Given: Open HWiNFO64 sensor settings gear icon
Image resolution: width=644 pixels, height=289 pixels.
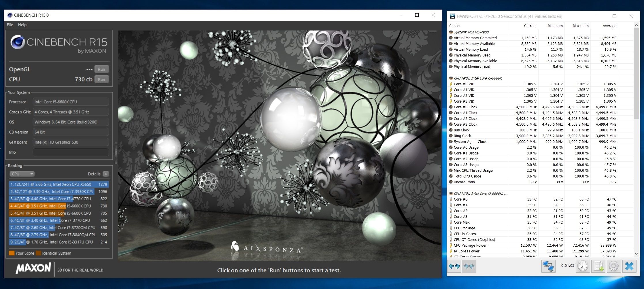Looking at the screenshot, I should tap(614, 266).
